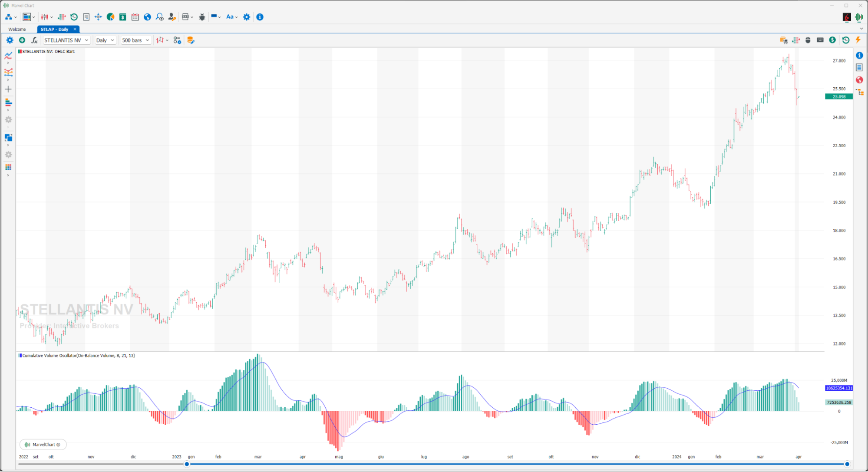Screen dimensions: 868x472
Task: Expand the colored grid tools chevron
Action: 8,175
